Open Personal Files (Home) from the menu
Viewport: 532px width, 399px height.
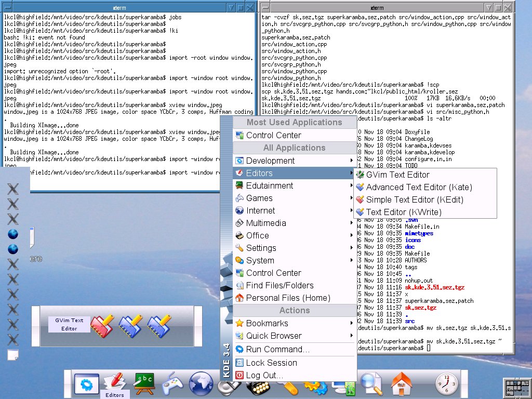point(295,298)
